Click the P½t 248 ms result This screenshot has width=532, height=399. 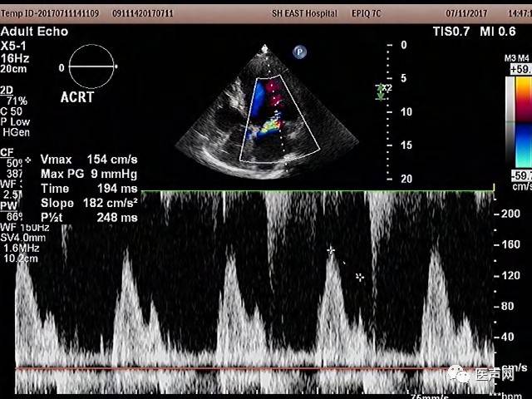[x=89, y=218]
